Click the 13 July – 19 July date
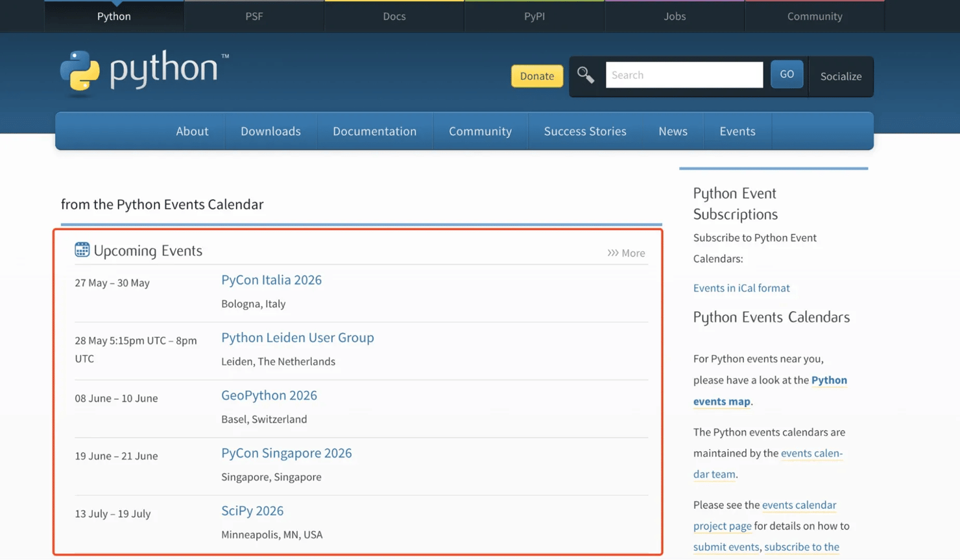The height and width of the screenshot is (560, 960). pos(113,513)
